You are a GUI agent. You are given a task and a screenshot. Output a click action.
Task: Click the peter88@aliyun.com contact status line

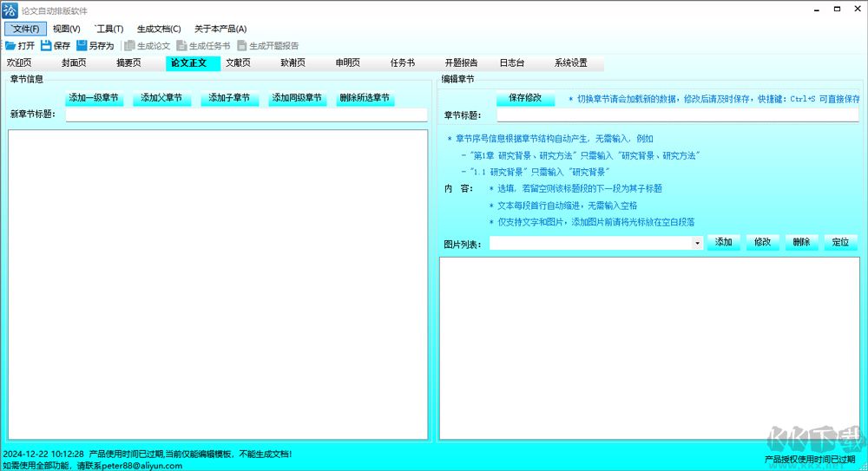pos(93,466)
